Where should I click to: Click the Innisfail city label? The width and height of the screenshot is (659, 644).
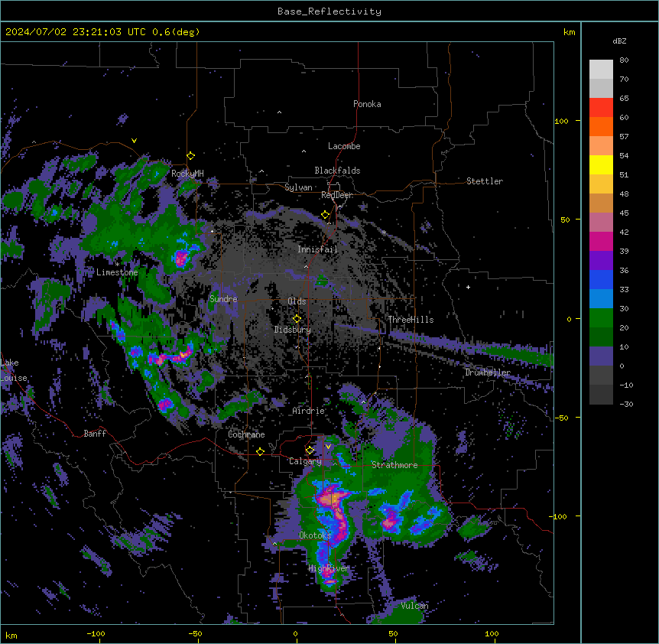pyautogui.click(x=318, y=249)
